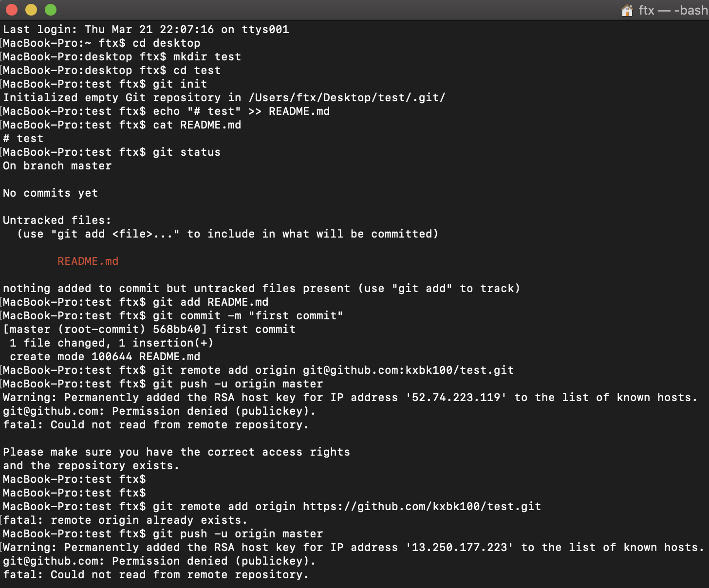
Task: Click the '(use "git add <file>..."' hint line
Action: click(227, 234)
